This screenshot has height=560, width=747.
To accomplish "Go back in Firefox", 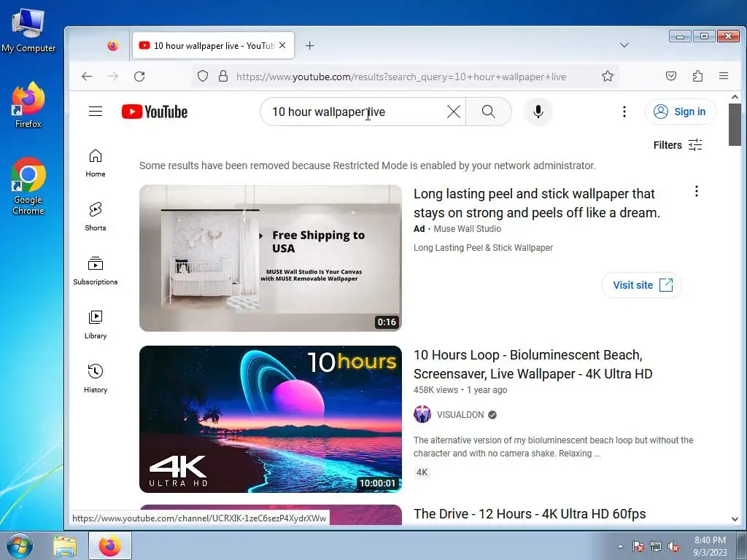I will [x=87, y=76].
